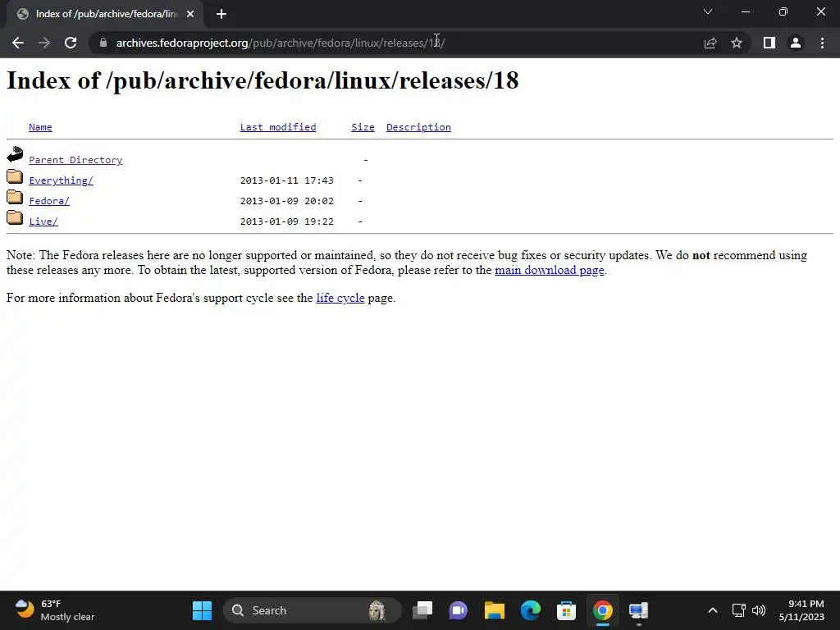Select the Index of /pub/archive tab

tap(105, 14)
